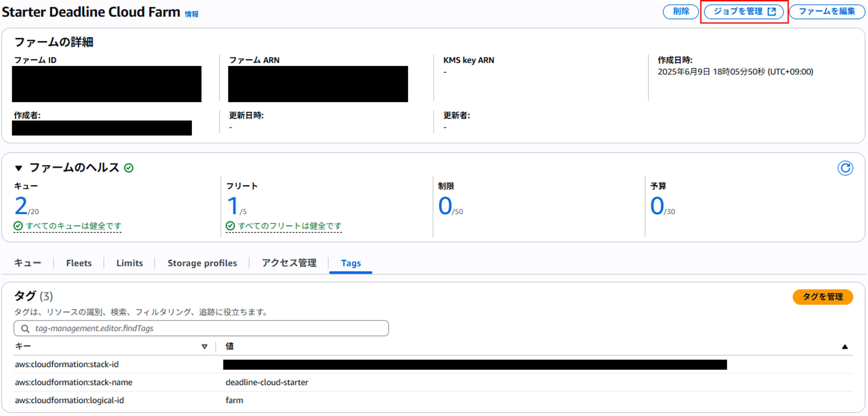The width and height of the screenshot is (868, 416).
Task: Click the 予算 count 0 link
Action: pos(657,206)
